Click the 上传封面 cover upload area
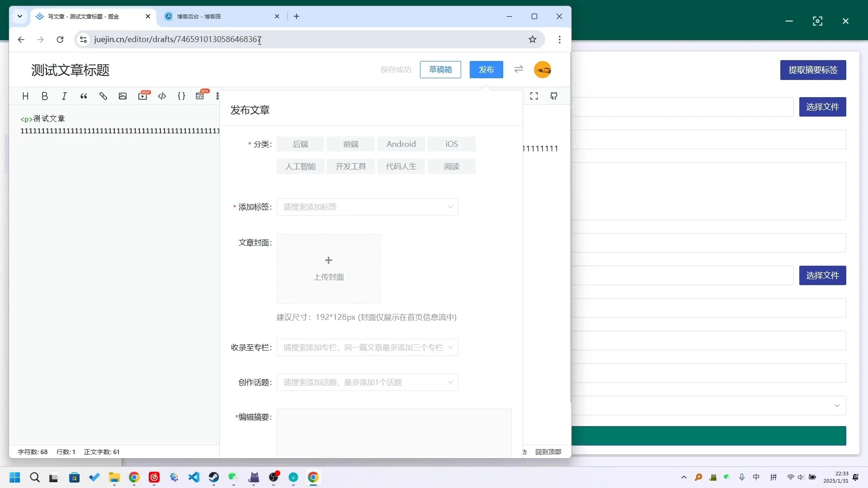The image size is (868, 488). 329,268
